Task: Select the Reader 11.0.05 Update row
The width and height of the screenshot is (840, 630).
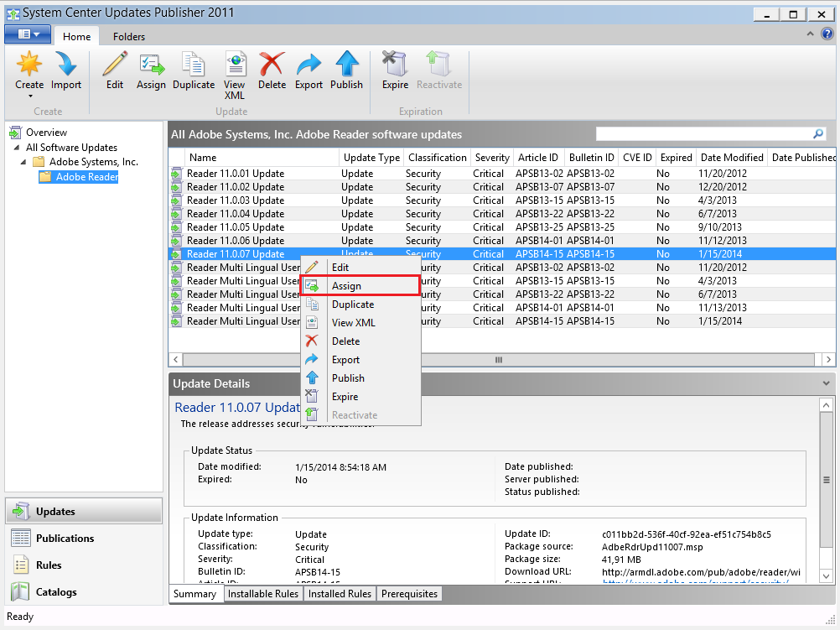Action: [x=502, y=227]
